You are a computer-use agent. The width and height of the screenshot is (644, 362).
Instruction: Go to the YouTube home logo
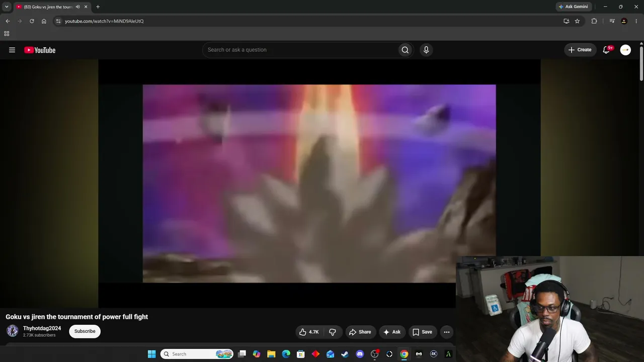pos(40,50)
